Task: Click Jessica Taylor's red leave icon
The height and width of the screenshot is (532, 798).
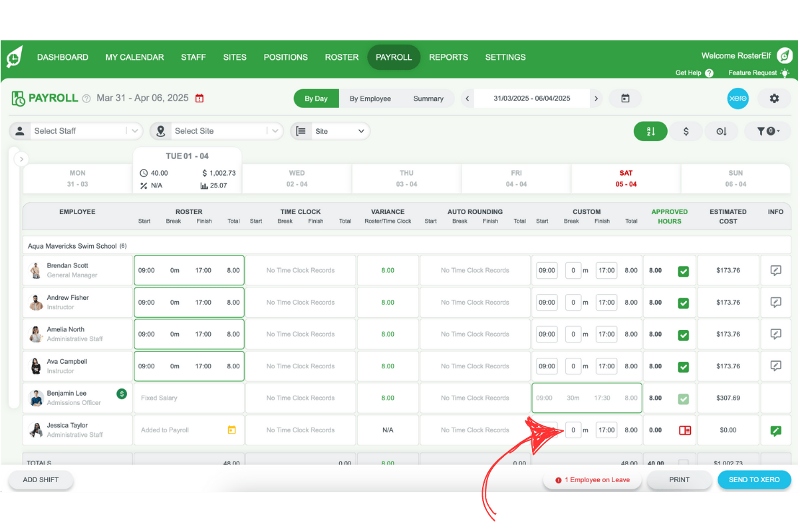Action: 684,430
